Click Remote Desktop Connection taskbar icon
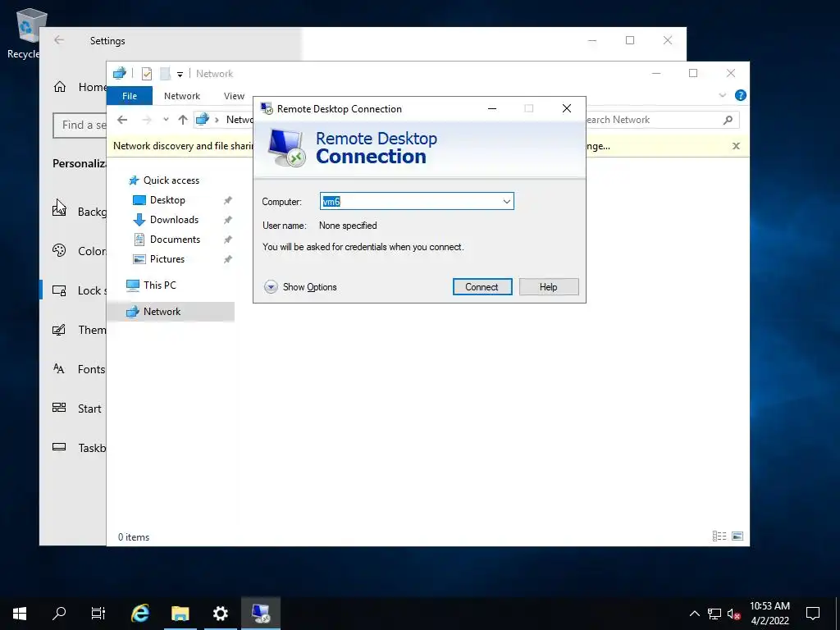The width and height of the screenshot is (840, 630). click(x=261, y=614)
